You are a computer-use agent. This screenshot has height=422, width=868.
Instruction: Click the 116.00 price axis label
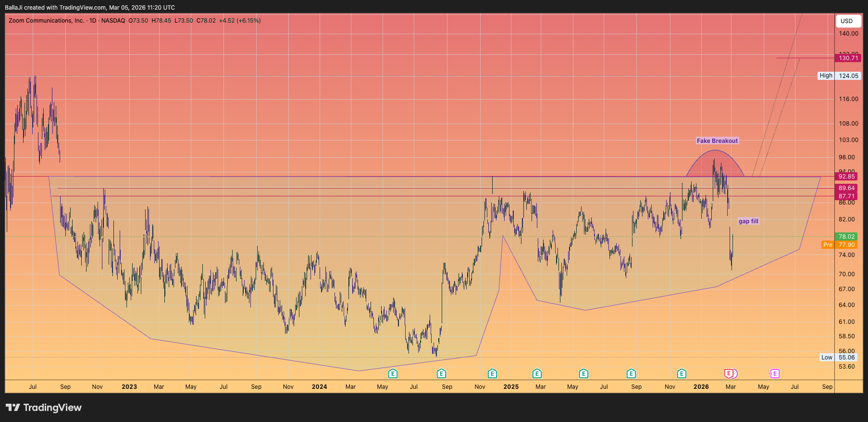(x=848, y=99)
